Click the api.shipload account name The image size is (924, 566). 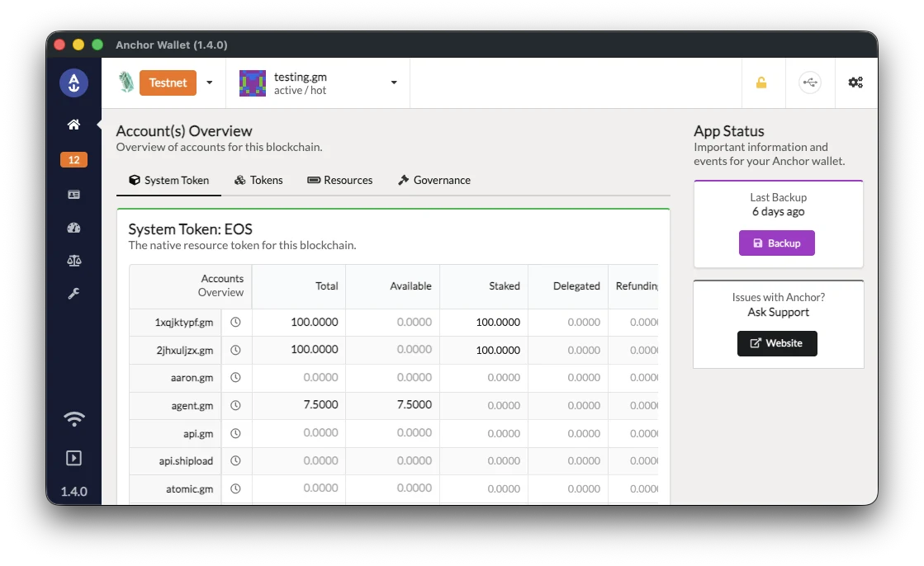pyautogui.click(x=186, y=460)
